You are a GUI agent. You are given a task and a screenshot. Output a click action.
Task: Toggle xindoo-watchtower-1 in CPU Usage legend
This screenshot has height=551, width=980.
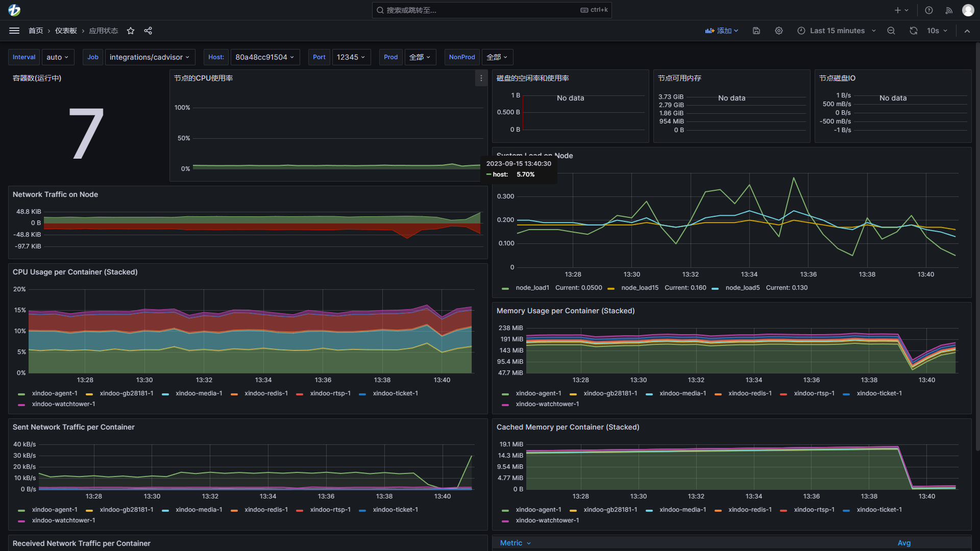[x=63, y=404]
